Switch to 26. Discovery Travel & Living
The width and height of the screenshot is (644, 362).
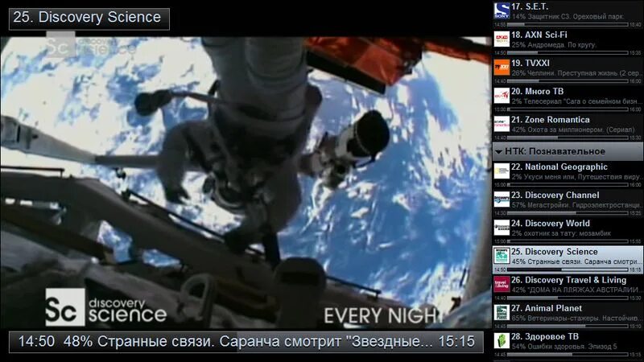click(x=568, y=288)
